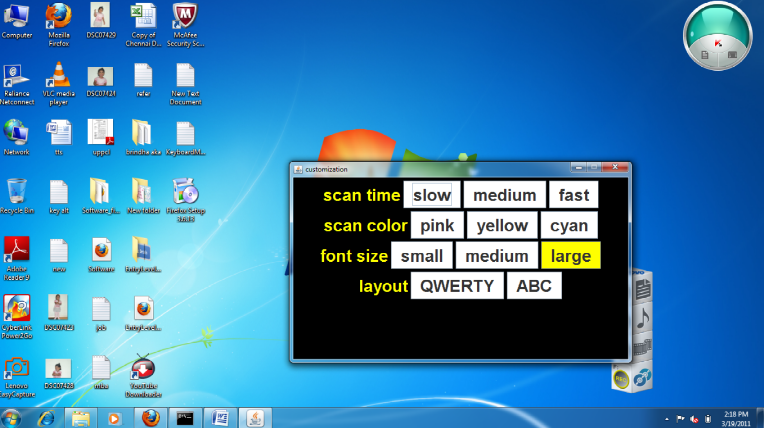Set scan time to slow
Screen dimensions: 764x428
click(432, 196)
